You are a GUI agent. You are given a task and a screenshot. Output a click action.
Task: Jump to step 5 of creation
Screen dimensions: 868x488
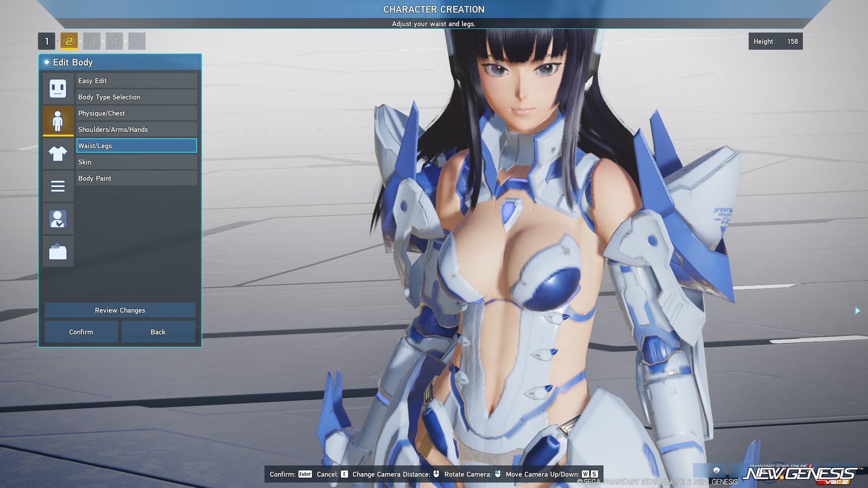coord(137,41)
